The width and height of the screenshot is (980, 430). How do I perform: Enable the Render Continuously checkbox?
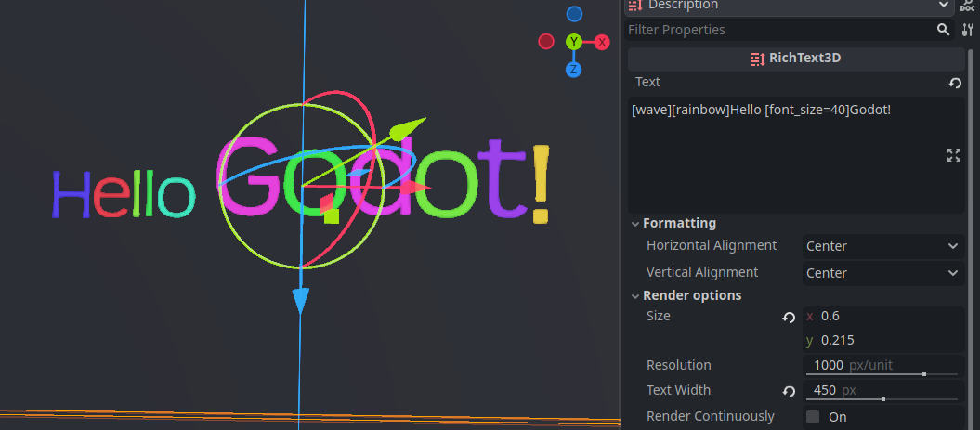tap(813, 417)
